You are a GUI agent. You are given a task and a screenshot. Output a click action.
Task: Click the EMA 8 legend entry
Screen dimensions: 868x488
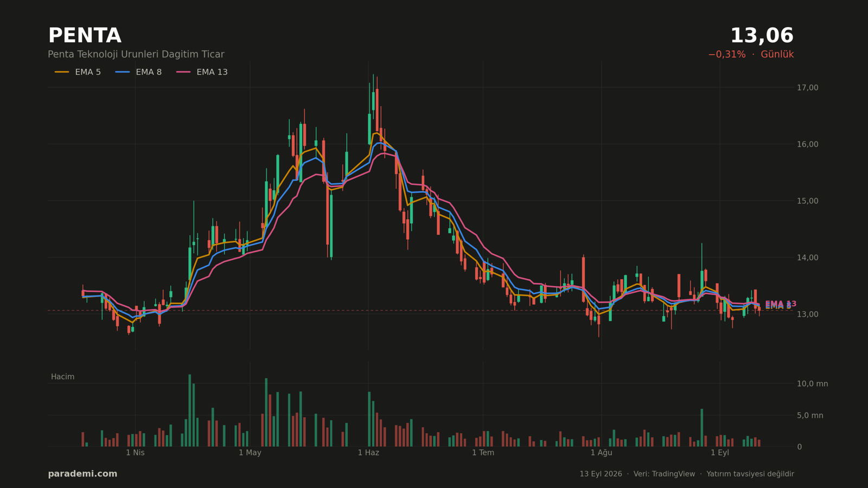[x=138, y=72]
